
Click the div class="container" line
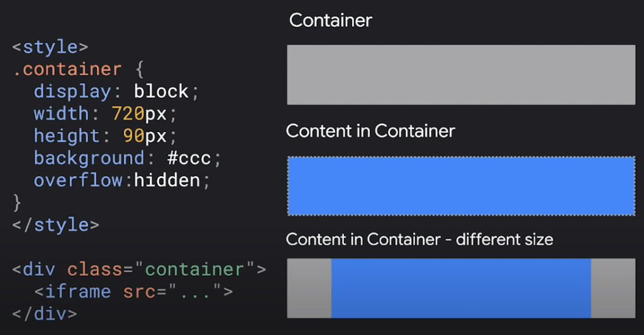point(139,270)
